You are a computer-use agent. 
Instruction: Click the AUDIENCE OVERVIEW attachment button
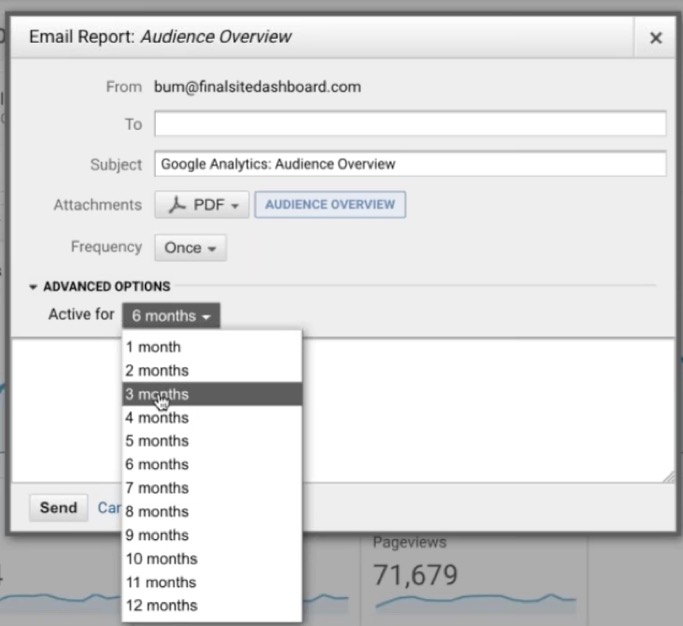pyautogui.click(x=330, y=204)
